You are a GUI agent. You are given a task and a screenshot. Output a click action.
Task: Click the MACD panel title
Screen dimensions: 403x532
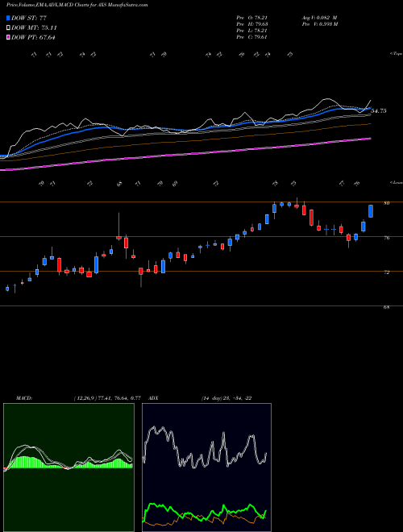tap(23, 398)
